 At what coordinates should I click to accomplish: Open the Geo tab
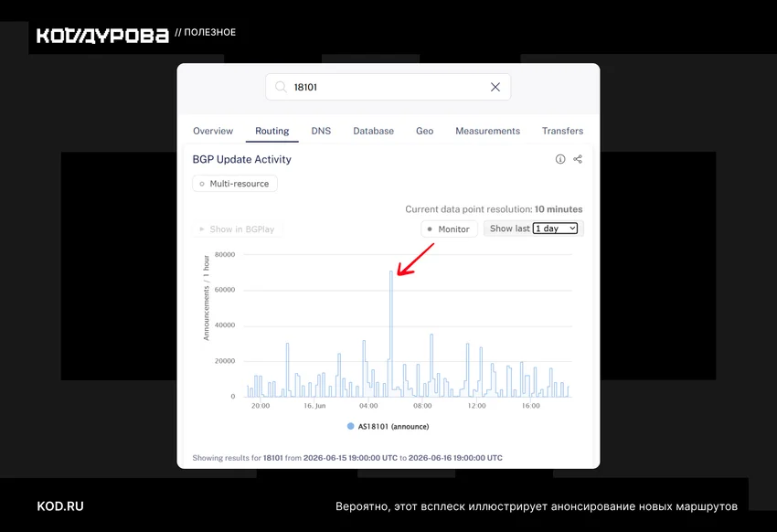click(x=425, y=131)
